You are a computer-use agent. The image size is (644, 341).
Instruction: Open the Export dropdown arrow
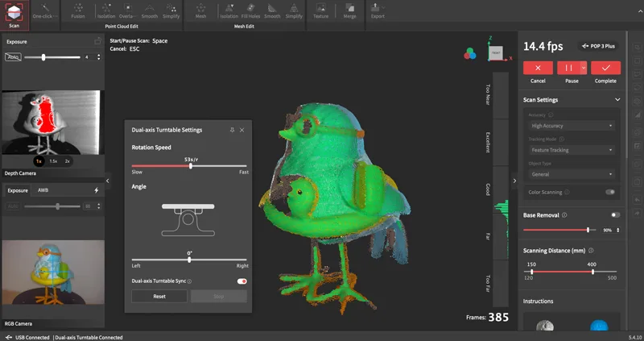(x=384, y=7)
